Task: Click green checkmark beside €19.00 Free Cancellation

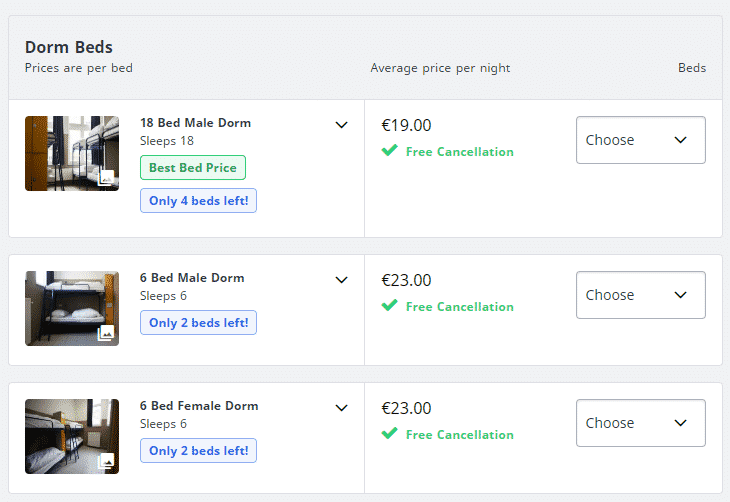Action: [x=390, y=150]
